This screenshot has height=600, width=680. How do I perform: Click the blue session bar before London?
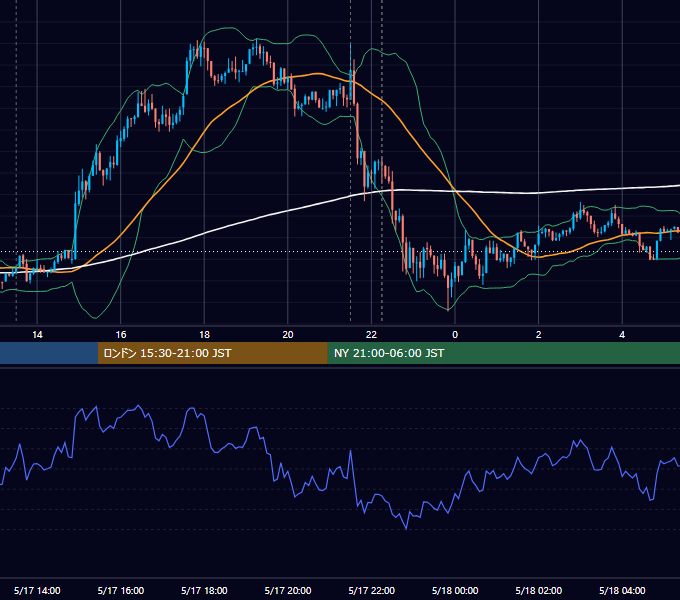coord(49,353)
